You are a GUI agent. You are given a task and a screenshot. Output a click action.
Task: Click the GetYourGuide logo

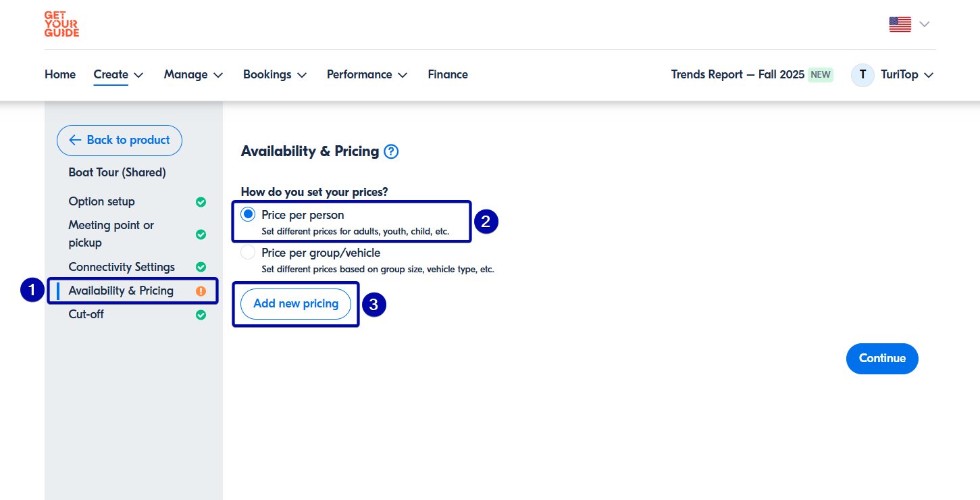point(61,24)
